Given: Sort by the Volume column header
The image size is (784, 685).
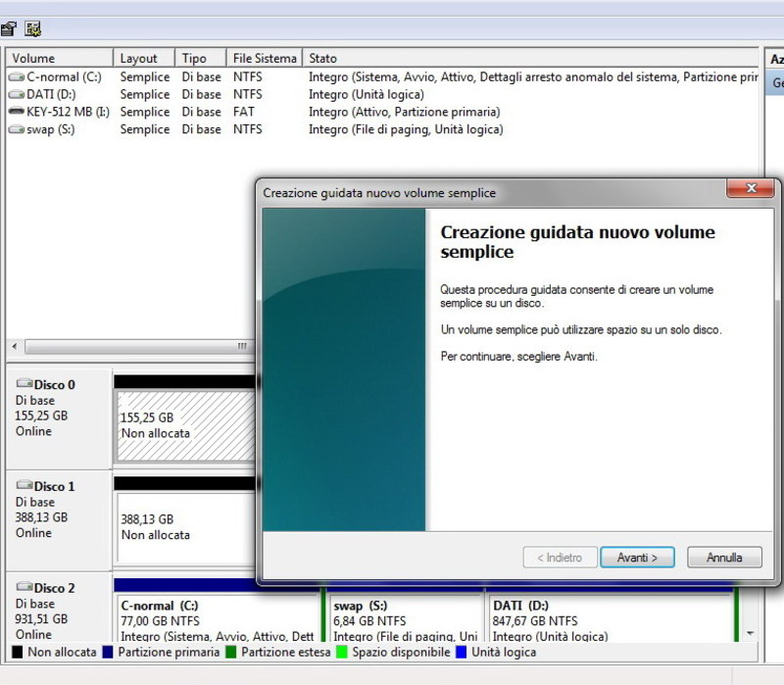Looking at the screenshot, I should pos(59,58).
